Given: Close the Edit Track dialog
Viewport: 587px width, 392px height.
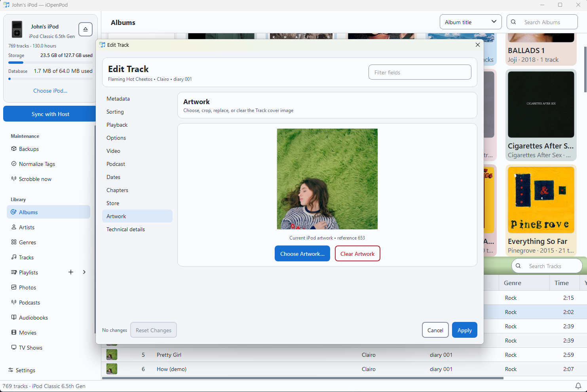Looking at the screenshot, I should coord(478,45).
